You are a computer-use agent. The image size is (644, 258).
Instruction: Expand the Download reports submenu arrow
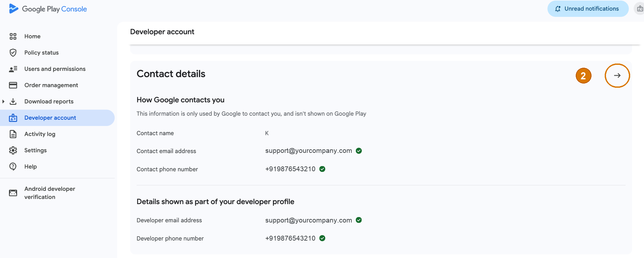(x=3, y=102)
